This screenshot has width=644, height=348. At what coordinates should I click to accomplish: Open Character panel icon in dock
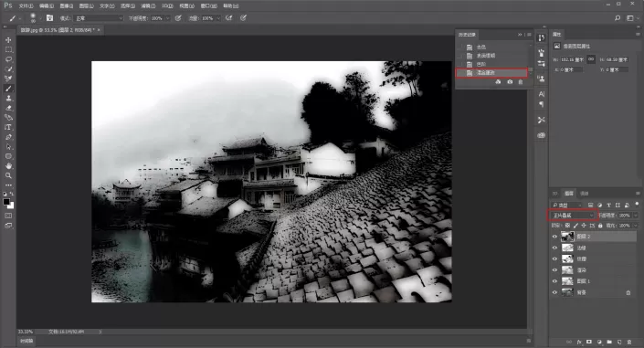(542, 94)
